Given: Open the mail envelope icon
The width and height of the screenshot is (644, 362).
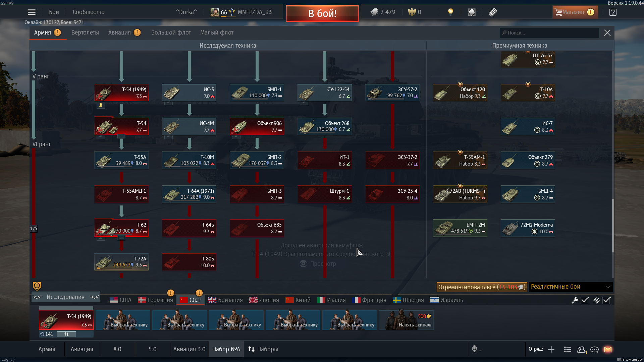Looking at the screenshot, I should point(608,350).
